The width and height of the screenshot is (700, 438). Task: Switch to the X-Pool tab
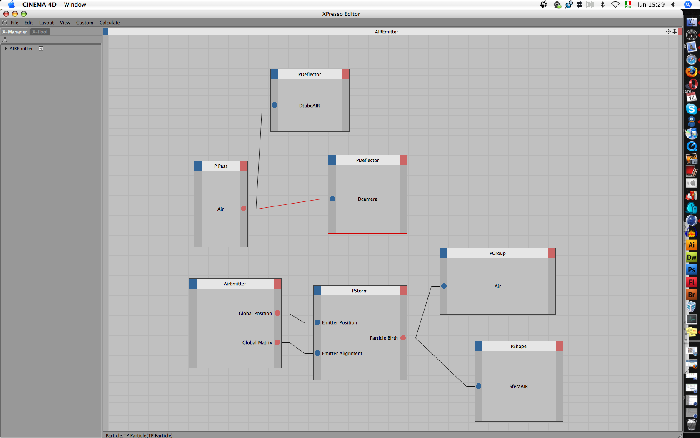(x=40, y=32)
